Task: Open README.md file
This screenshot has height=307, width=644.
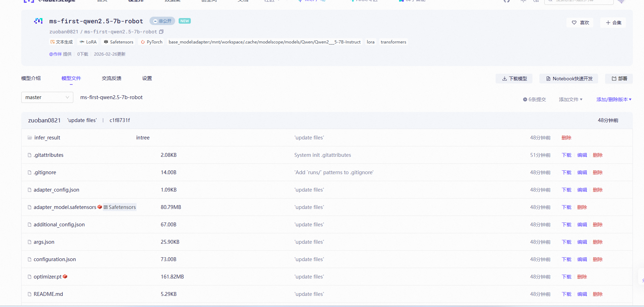Action: click(x=48, y=294)
